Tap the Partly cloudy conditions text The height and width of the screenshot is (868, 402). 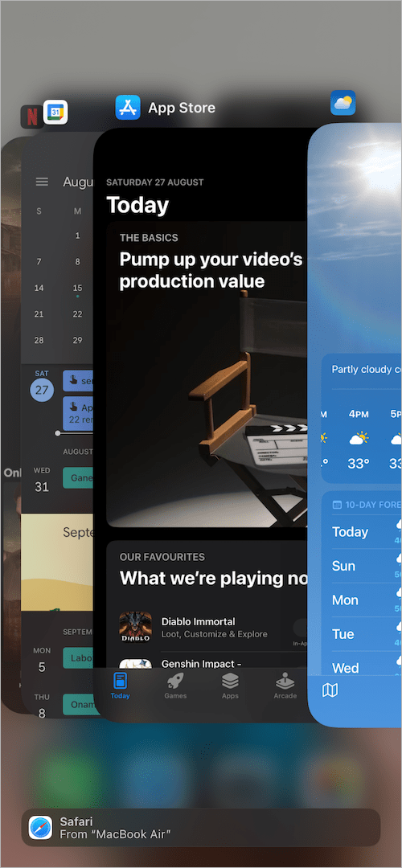point(367,369)
